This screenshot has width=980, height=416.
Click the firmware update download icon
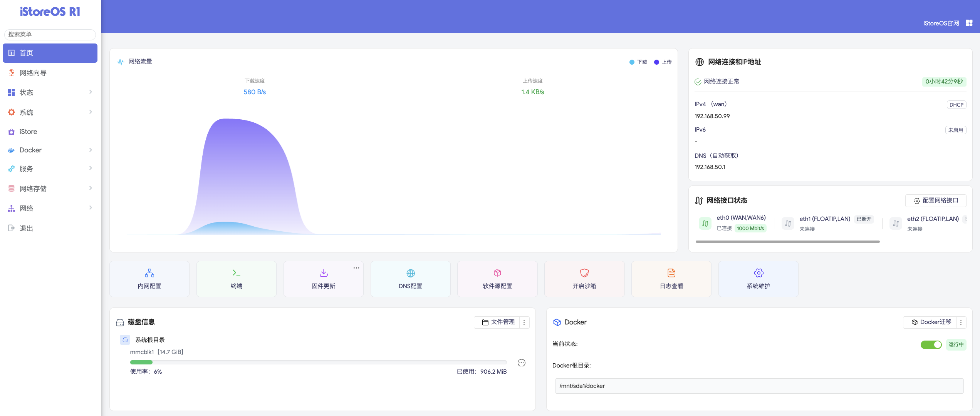pos(324,273)
